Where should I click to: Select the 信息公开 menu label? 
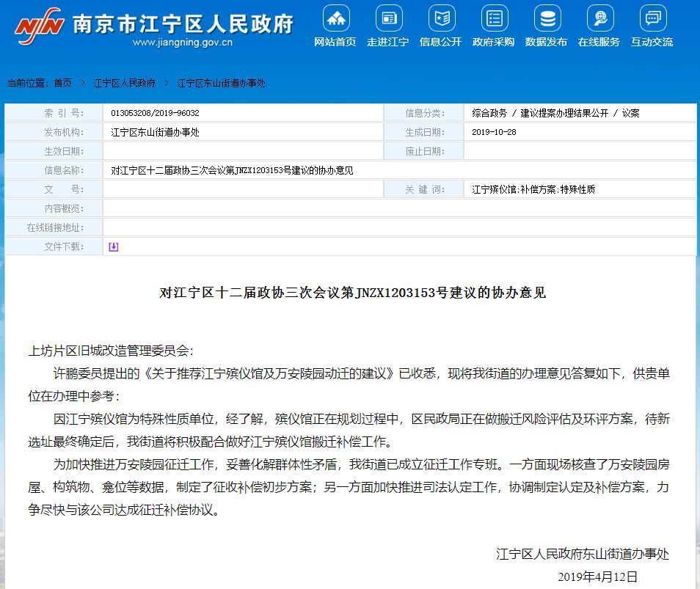coord(440,42)
